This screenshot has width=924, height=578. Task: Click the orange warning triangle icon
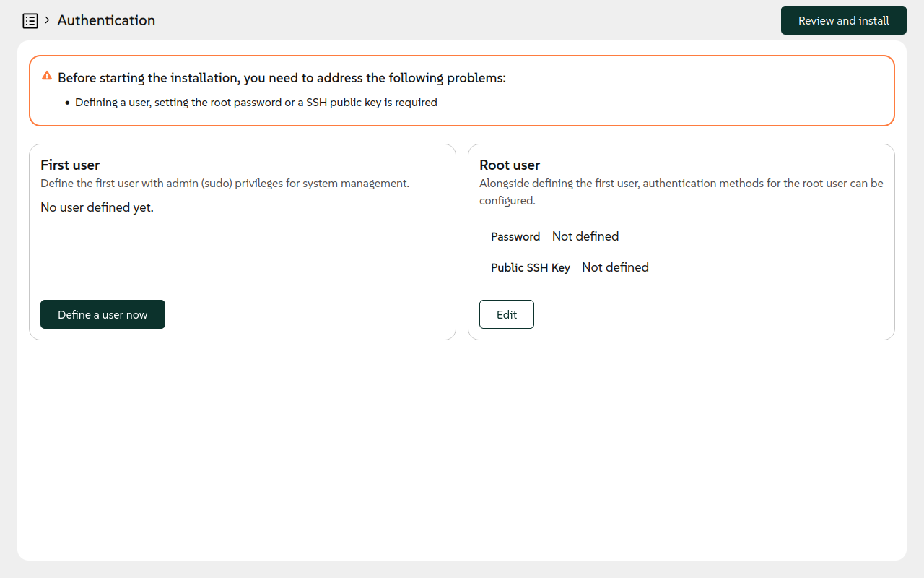click(47, 76)
